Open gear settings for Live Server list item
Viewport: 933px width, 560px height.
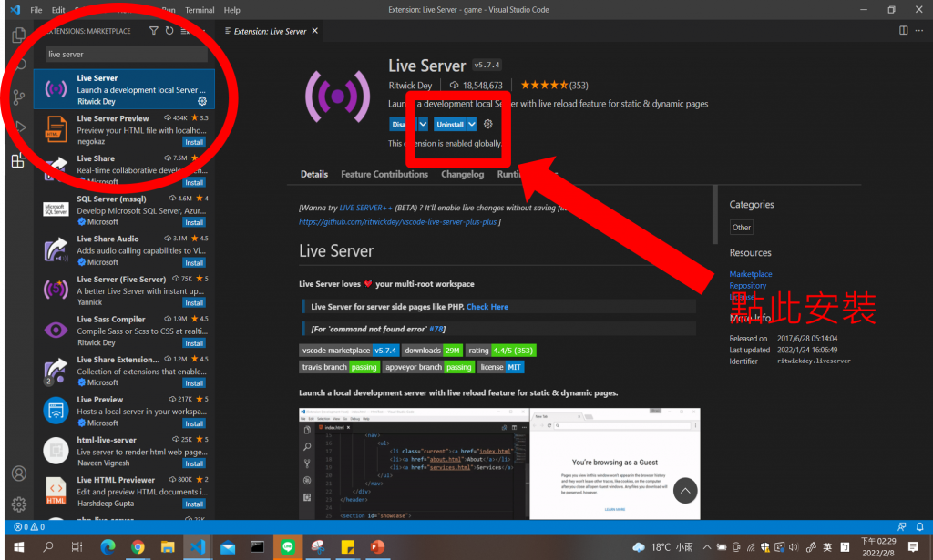(202, 101)
